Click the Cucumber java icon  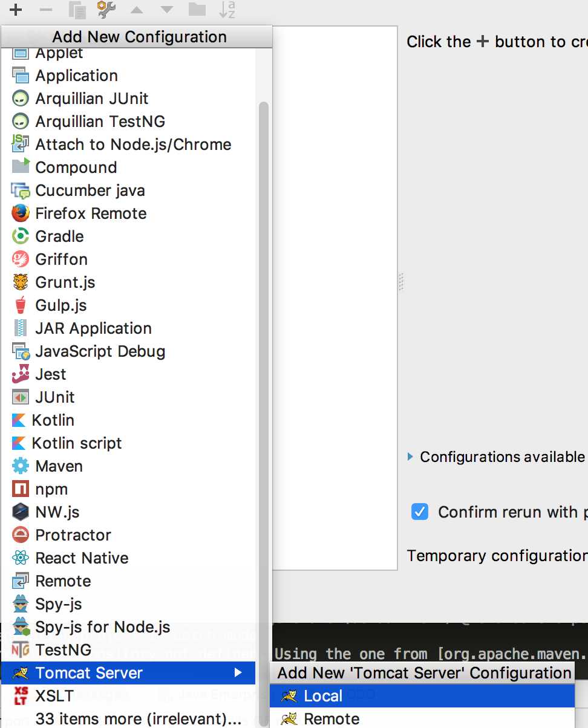click(21, 190)
